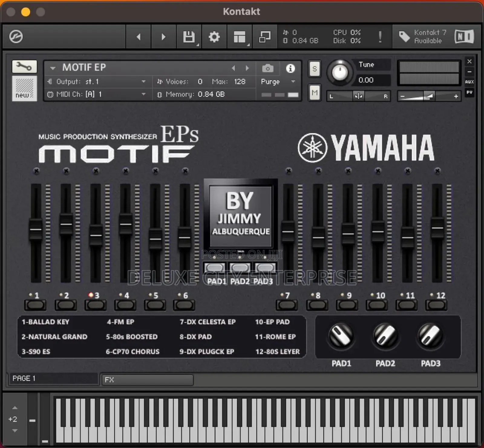Click the NI logo icon

tap(464, 37)
